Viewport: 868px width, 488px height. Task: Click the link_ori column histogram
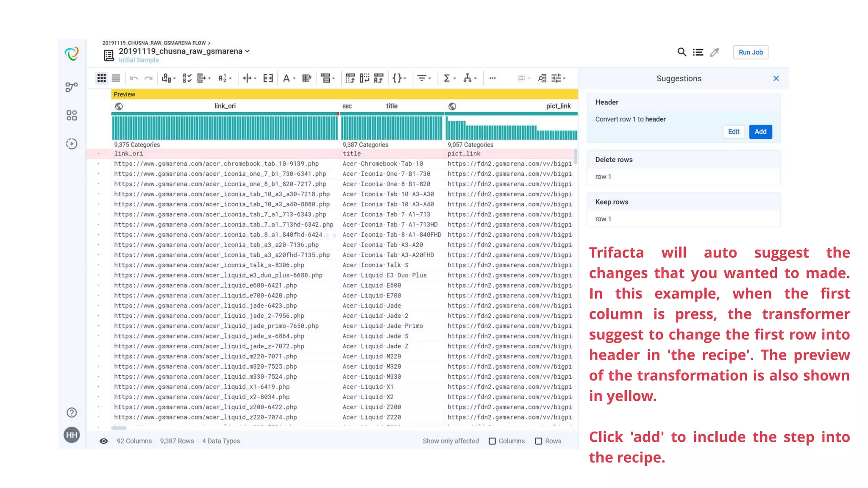point(225,128)
